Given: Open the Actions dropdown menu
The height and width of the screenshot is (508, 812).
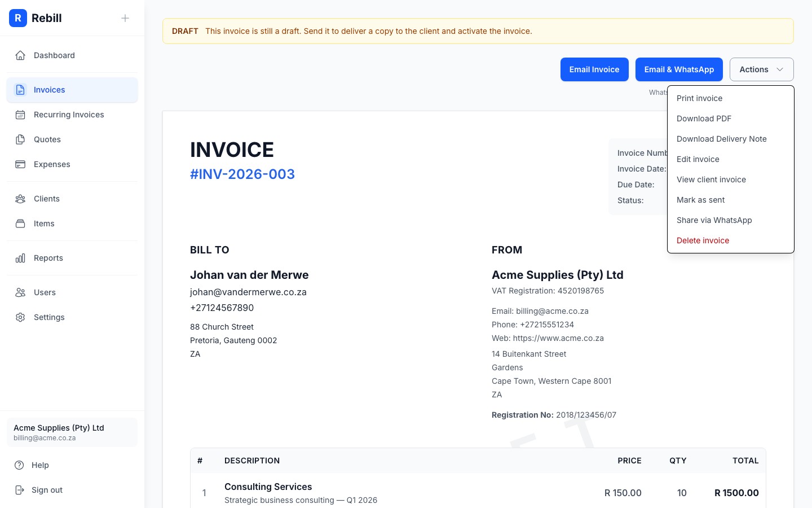Looking at the screenshot, I should click(x=761, y=69).
